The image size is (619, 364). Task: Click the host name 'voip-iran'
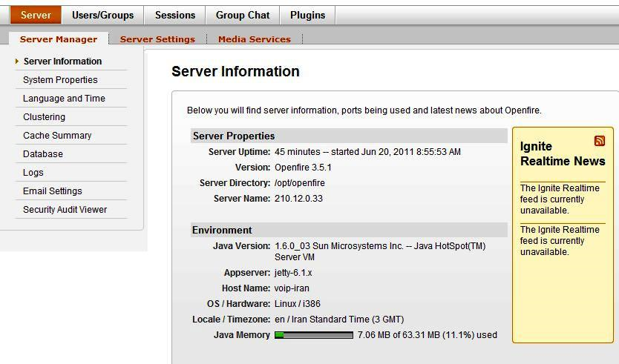292,288
